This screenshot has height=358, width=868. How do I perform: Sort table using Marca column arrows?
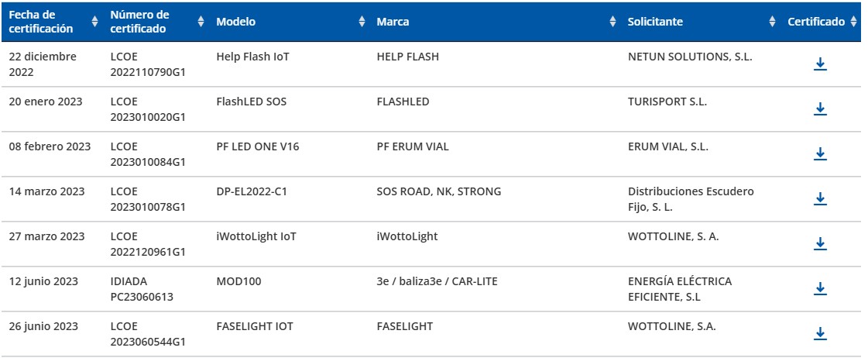click(x=613, y=22)
